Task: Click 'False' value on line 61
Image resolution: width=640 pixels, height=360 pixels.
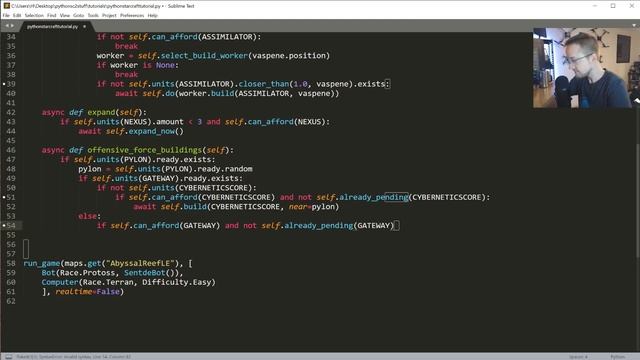Action: tap(108, 291)
